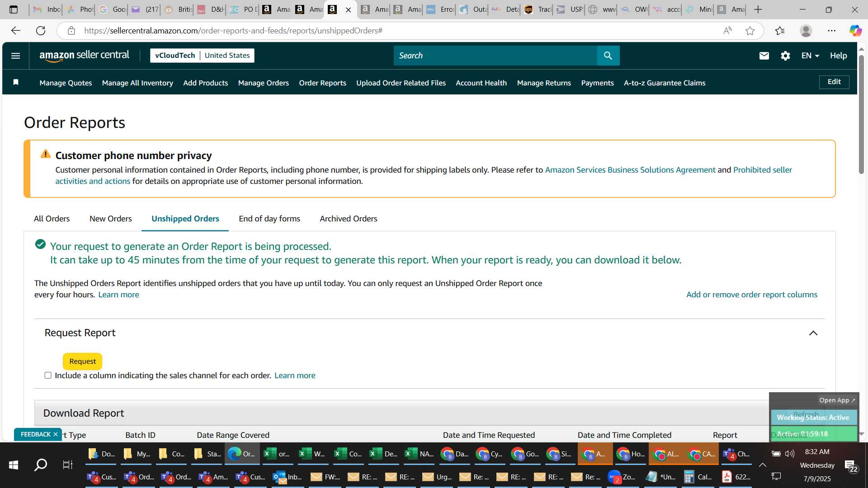Screen dimensions: 868x488
Task: Open Order Reports menu item
Action: [x=322, y=83]
